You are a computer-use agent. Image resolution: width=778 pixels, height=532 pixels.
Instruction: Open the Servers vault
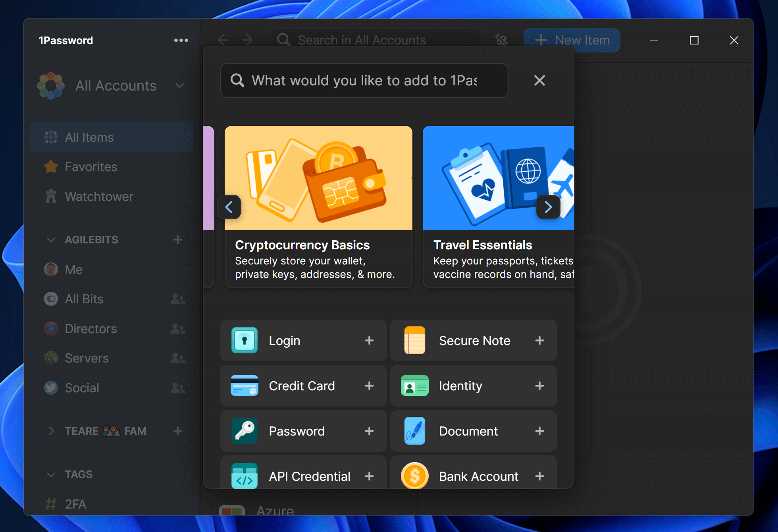coord(112,358)
